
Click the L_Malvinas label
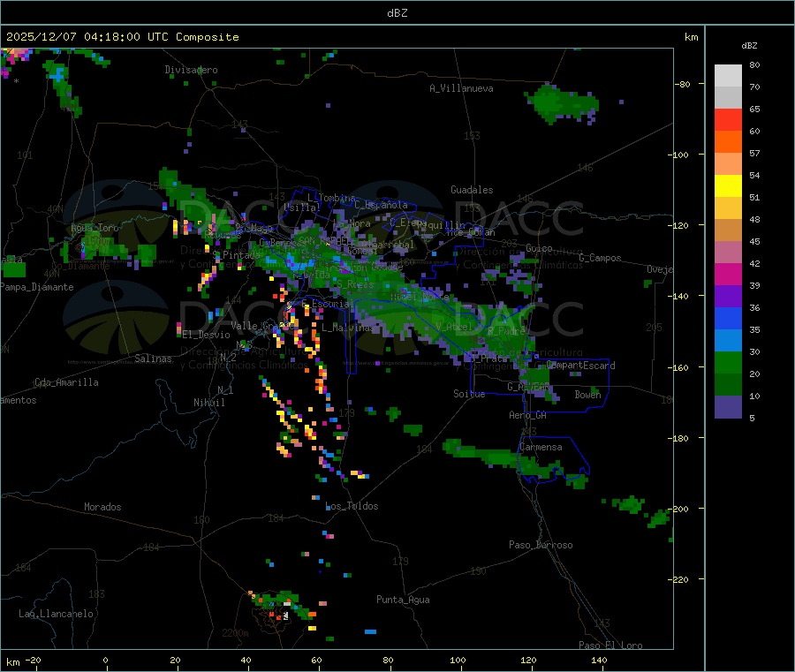348,328
